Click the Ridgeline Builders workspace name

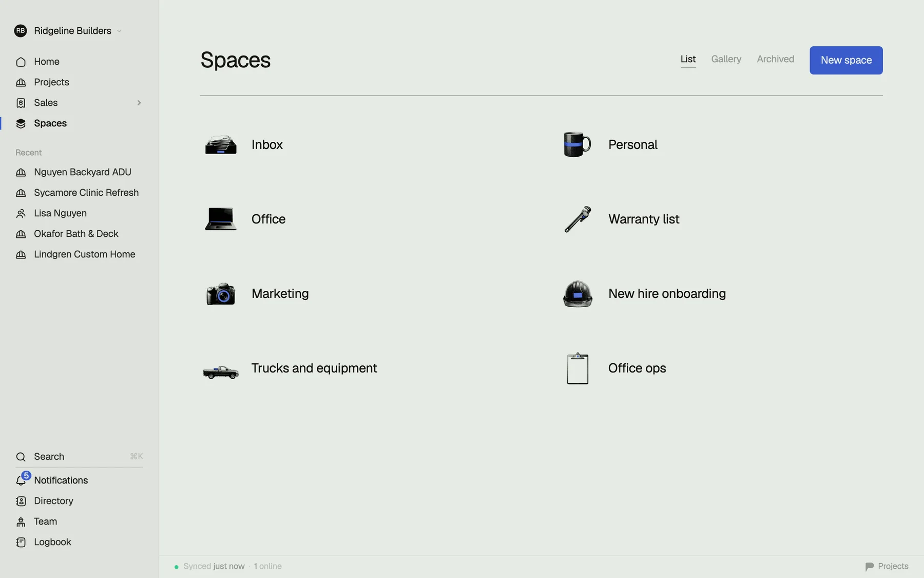[72, 31]
